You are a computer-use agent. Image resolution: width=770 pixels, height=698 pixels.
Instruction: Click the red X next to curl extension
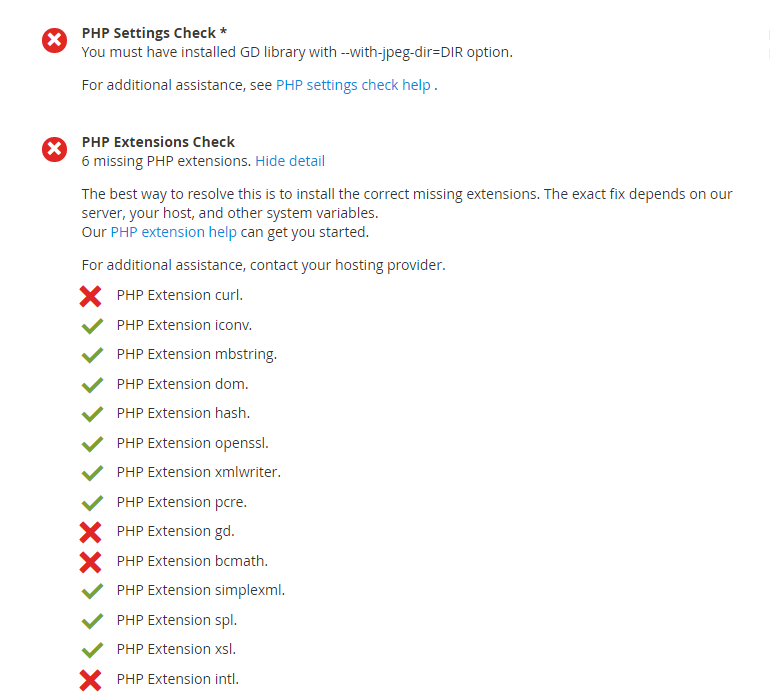pyautogui.click(x=90, y=296)
